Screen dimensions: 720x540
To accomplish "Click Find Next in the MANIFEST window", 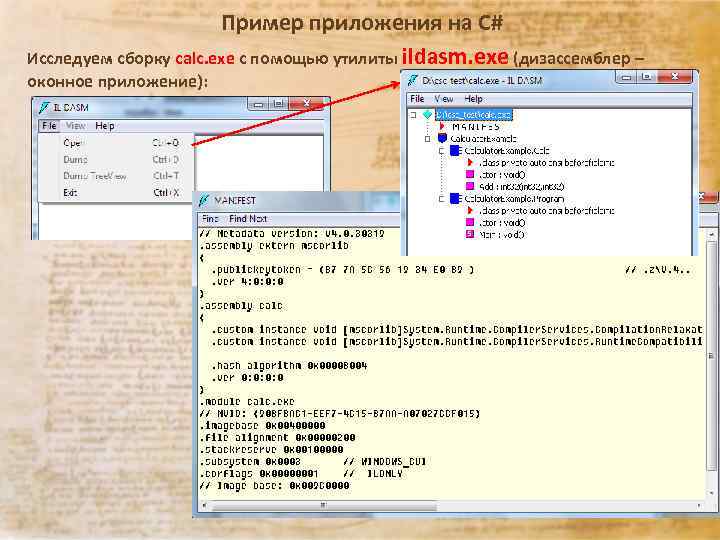I will pyautogui.click(x=248, y=219).
